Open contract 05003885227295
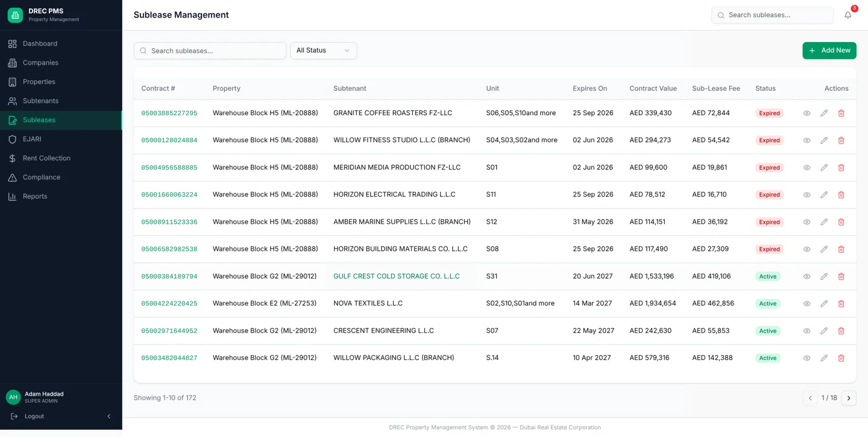Viewport: 868px width, 437px height. click(x=169, y=113)
